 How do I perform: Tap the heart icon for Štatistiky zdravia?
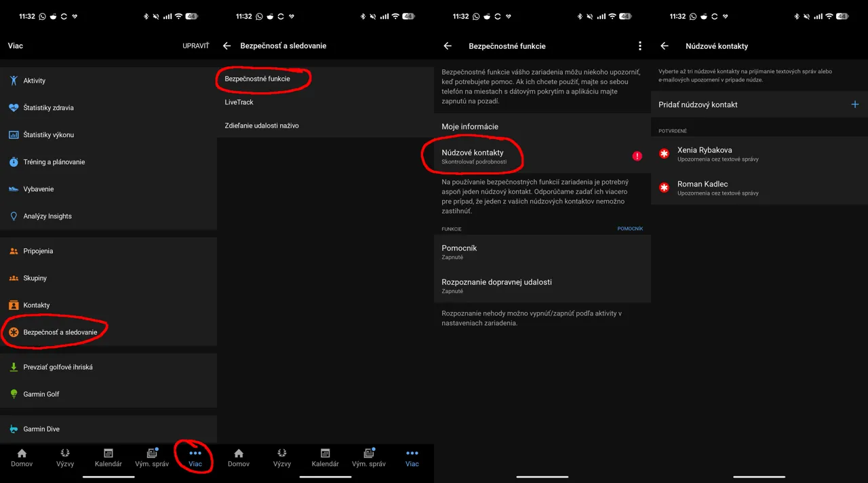click(x=14, y=108)
